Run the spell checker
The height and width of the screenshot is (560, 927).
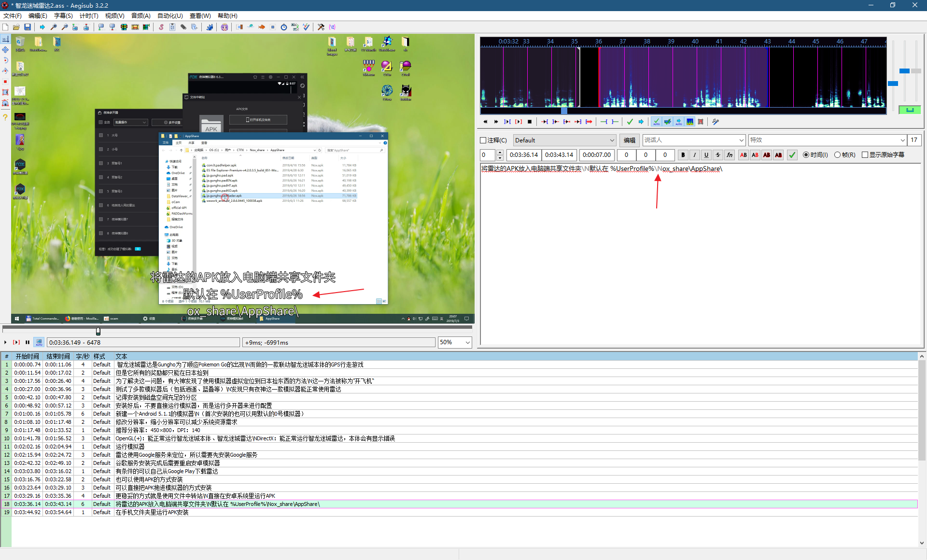306,27
